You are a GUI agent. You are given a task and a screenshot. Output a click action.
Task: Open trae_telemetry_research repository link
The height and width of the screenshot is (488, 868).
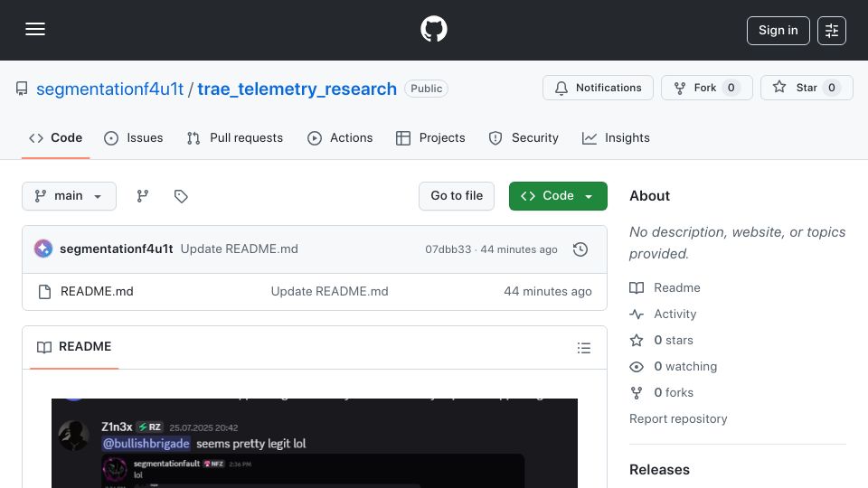click(297, 89)
